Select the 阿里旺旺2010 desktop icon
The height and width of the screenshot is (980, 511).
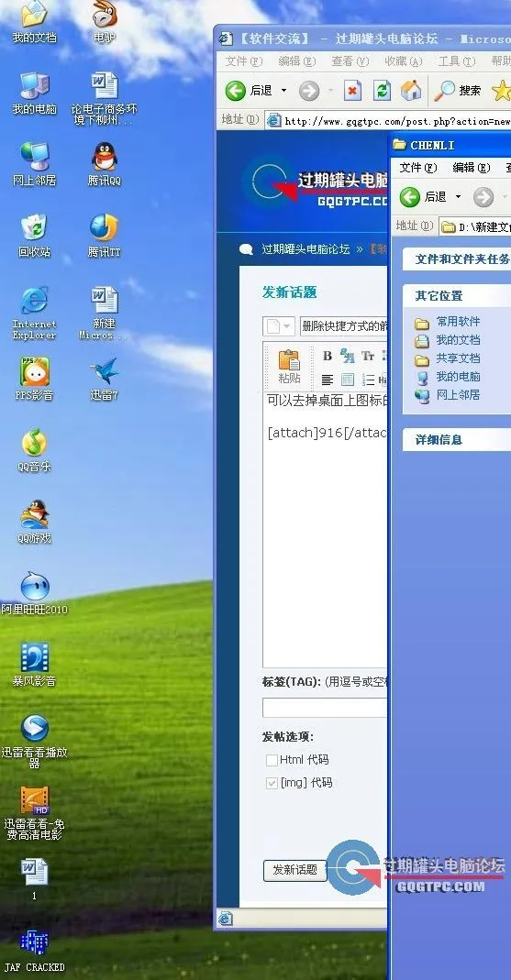pyautogui.click(x=34, y=593)
